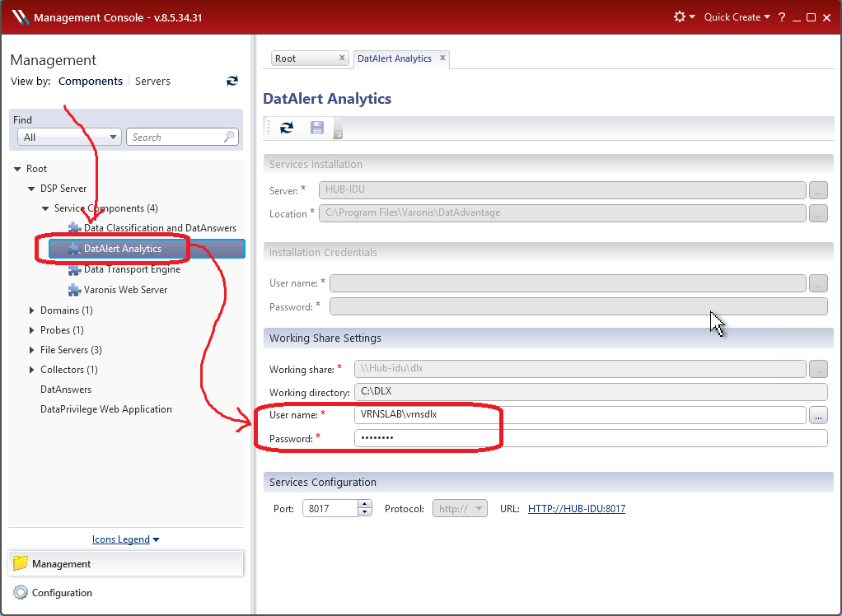The width and height of the screenshot is (842, 616).
Task: Open the Management navigation section
Action: [x=126, y=563]
